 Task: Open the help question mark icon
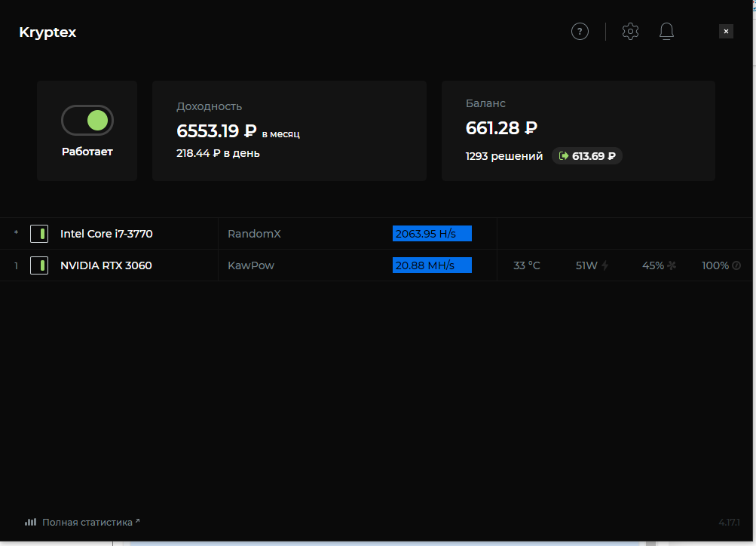pyautogui.click(x=580, y=32)
